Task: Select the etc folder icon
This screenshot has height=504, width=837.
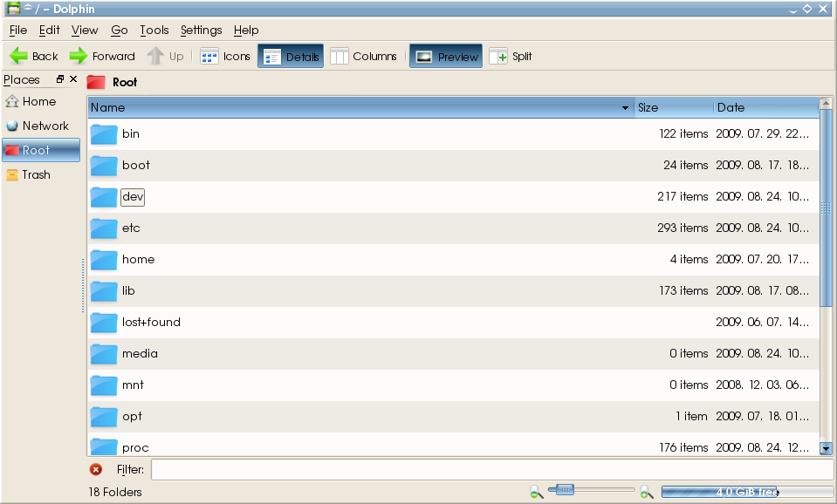Action: 104,228
